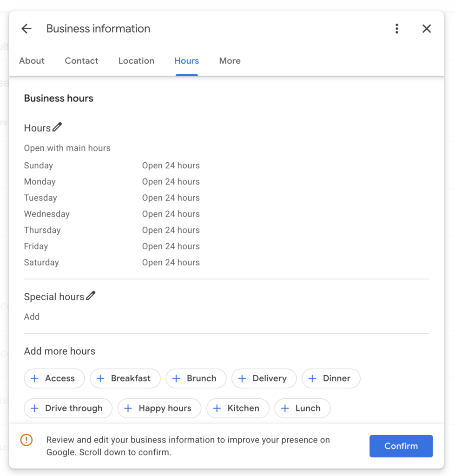Viewport: 455px width, 476px height.
Task: Click the Add more hours heading
Action: pos(59,351)
